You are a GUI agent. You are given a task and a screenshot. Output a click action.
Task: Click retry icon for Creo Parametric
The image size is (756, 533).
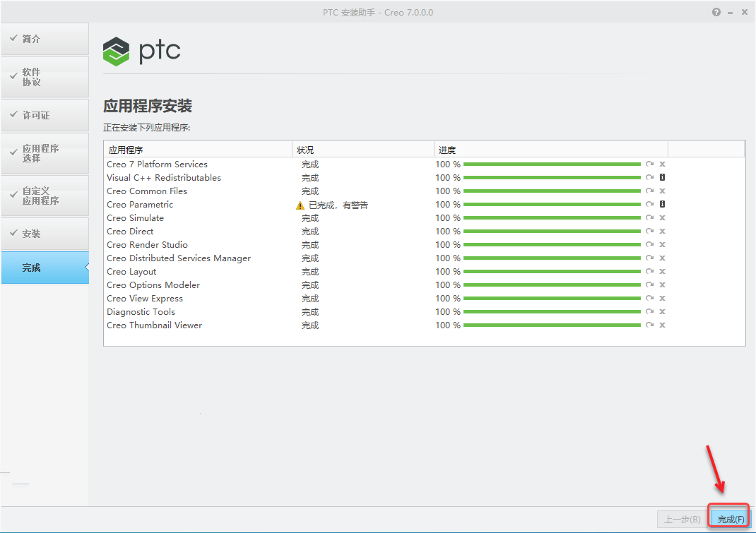tap(650, 205)
